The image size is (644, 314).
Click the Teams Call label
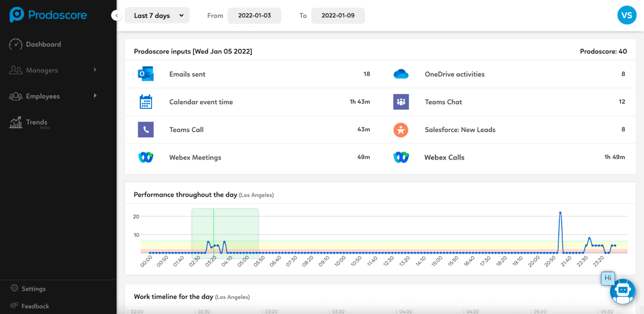(186, 129)
